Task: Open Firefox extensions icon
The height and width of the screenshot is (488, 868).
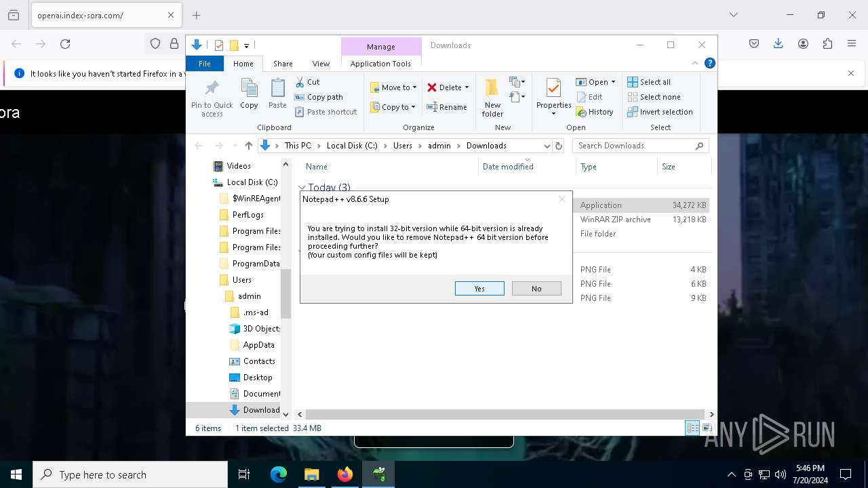Action: coord(827,44)
